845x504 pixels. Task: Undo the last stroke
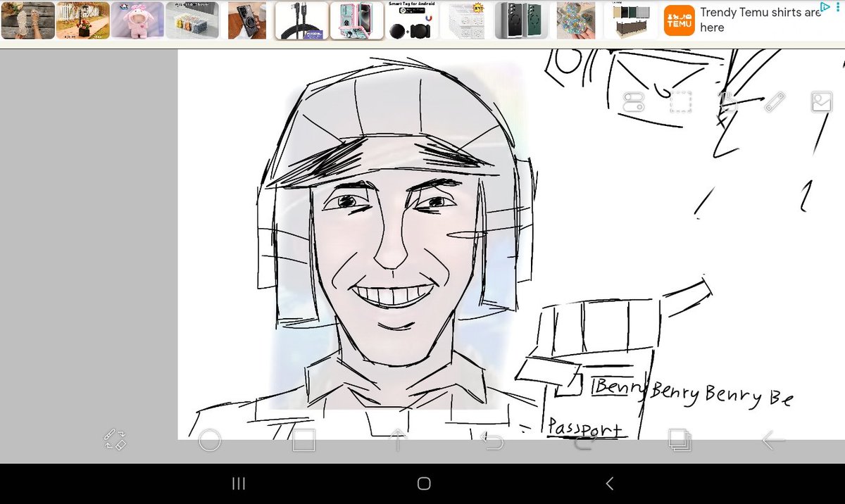click(x=492, y=441)
